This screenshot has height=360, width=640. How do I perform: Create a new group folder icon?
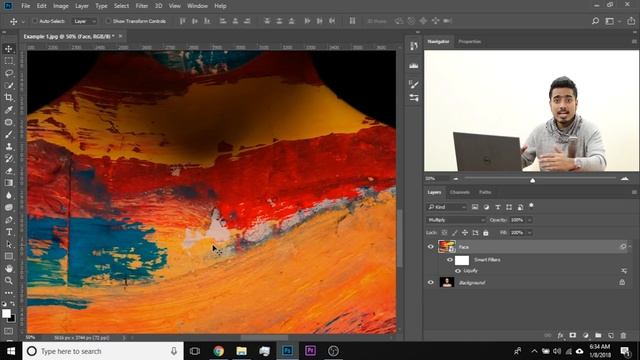598,335
